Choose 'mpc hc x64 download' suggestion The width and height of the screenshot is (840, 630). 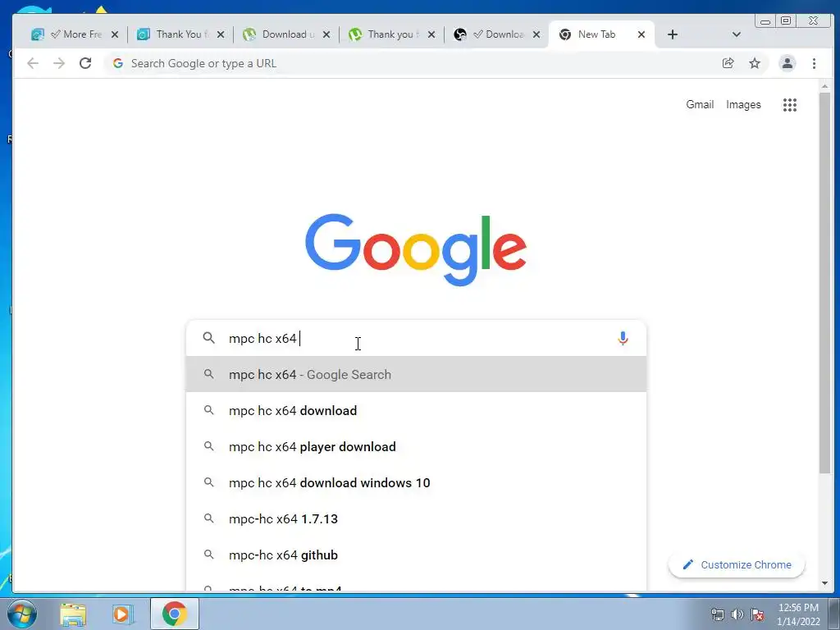(416, 410)
